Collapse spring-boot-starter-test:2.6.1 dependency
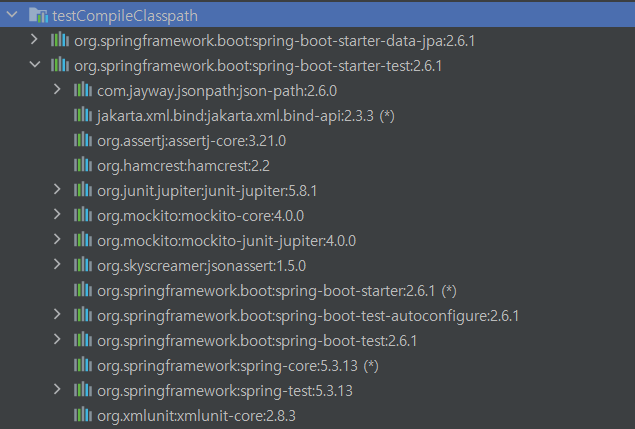Viewport: 635px width, 429px height. [35, 64]
